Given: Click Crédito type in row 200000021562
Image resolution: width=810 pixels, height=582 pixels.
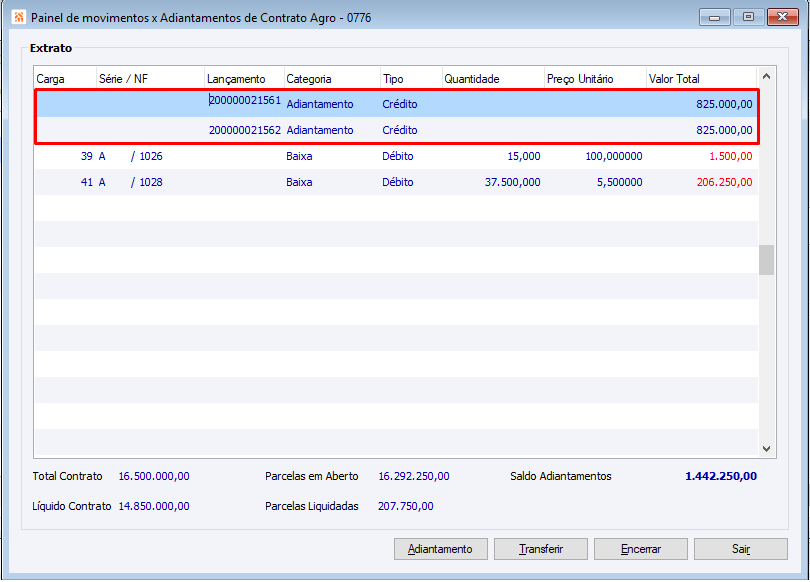Looking at the screenshot, I should pos(400,130).
